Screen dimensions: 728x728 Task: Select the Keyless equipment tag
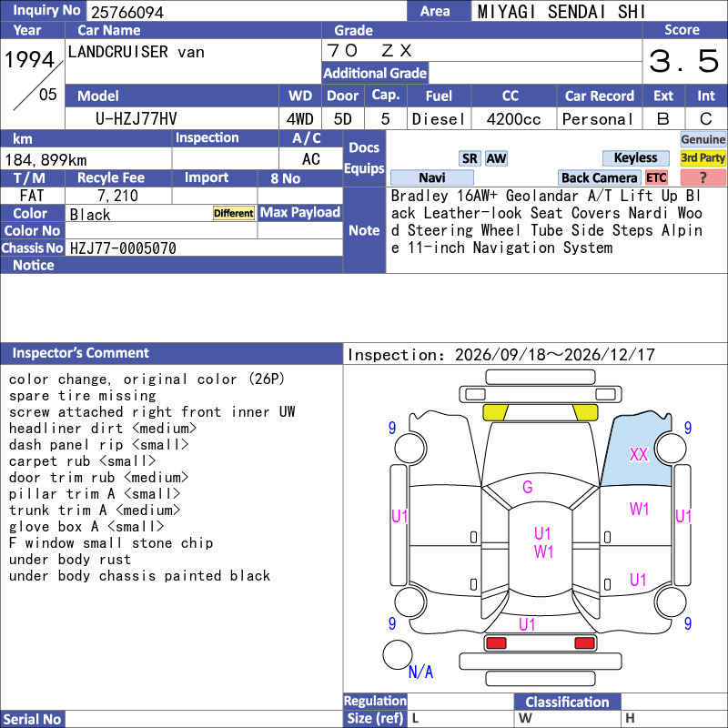point(635,157)
